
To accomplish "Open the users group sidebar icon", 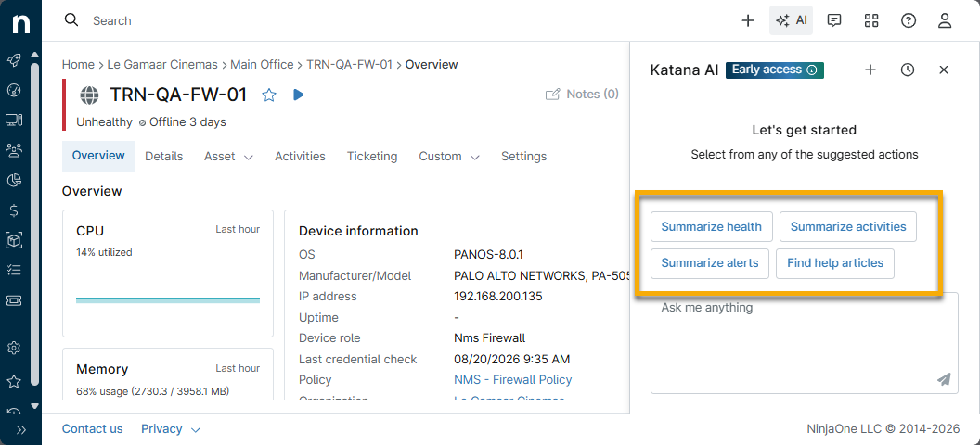I will pyautogui.click(x=14, y=150).
